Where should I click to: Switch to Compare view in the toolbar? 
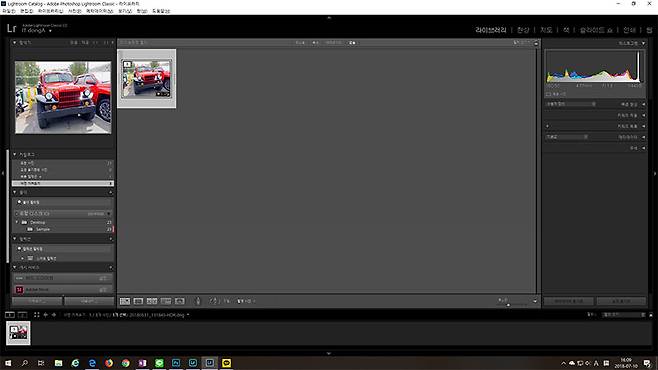[152, 301]
